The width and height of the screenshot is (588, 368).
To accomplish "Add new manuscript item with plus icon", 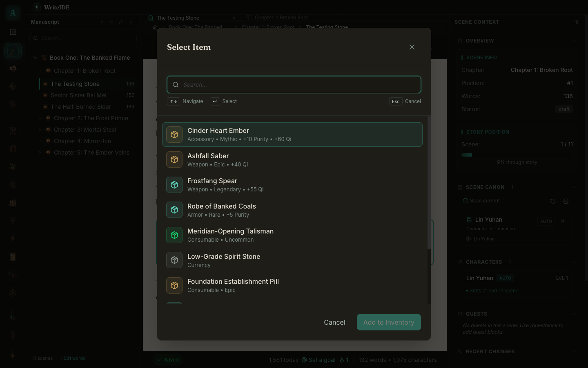I will (131, 22).
